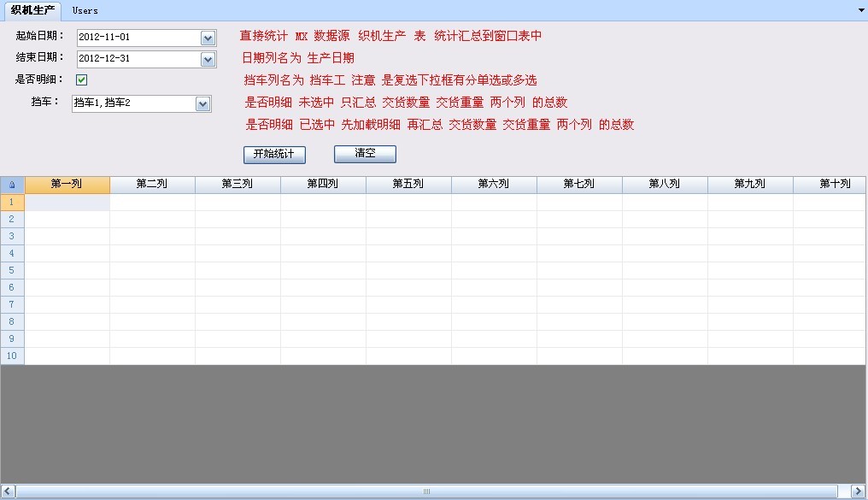The height and width of the screenshot is (500, 868).
Task: Select the 第五列 column header
Action: pyautogui.click(x=408, y=185)
